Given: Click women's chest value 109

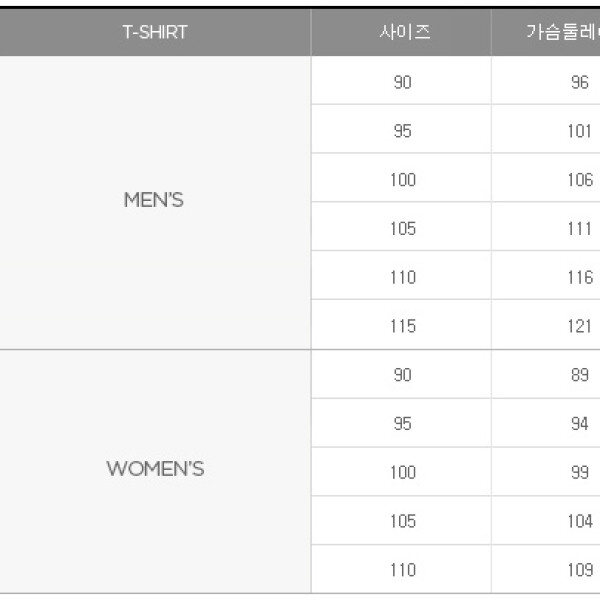Looking at the screenshot, I should click(x=580, y=570).
